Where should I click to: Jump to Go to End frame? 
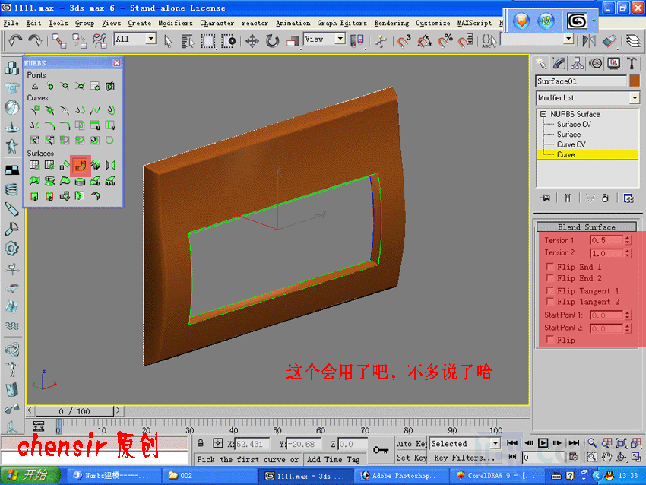point(573,443)
